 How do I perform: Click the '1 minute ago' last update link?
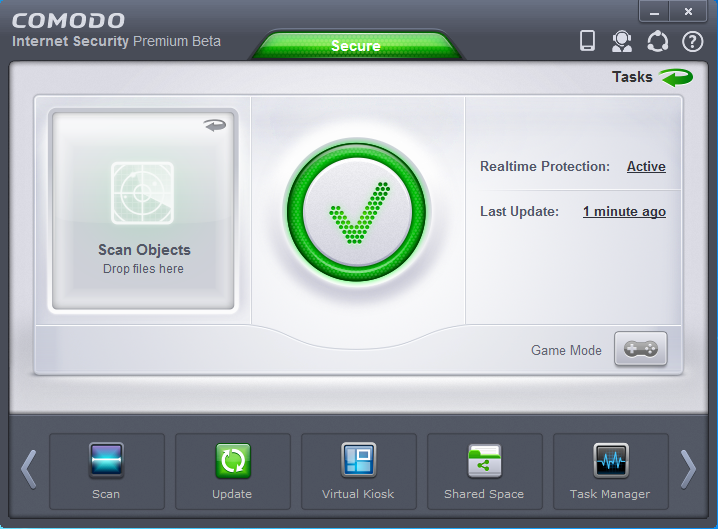624,211
